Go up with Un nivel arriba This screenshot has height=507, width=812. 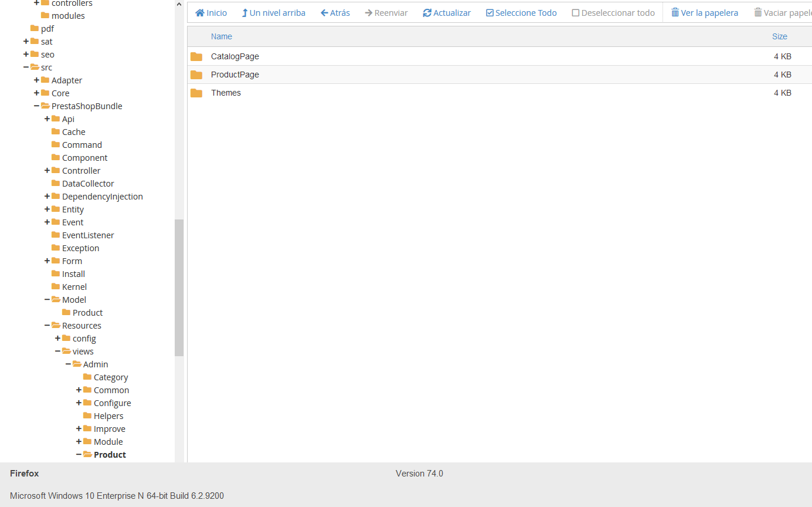pos(274,13)
